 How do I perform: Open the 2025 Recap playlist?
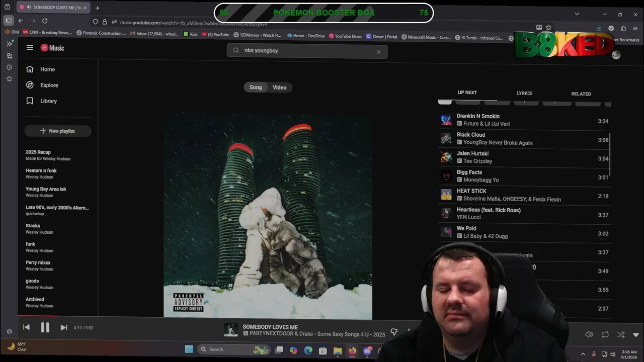click(x=48, y=155)
